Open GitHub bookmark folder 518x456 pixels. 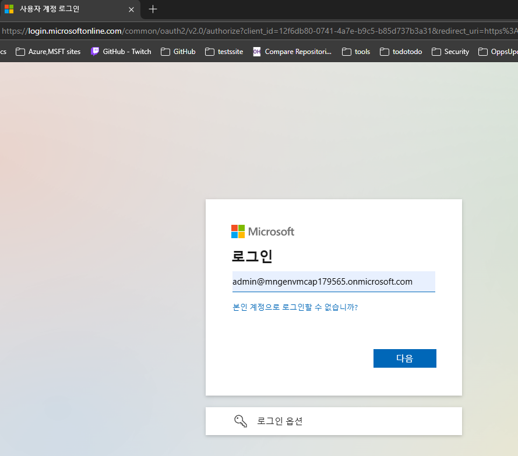click(178, 52)
